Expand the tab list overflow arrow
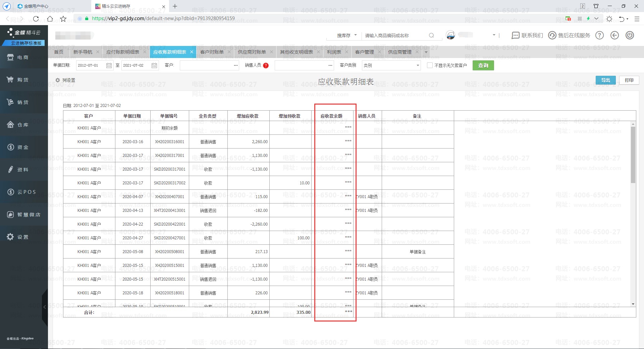The width and height of the screenshot is (644, 349). 426,52
